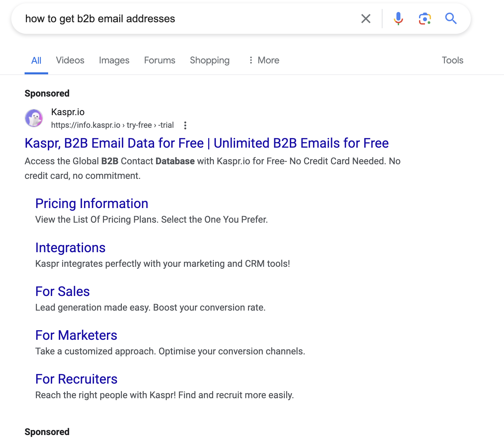Open the For Recruiters sitelink
This screenshot has width=504, height=442.
76,379
